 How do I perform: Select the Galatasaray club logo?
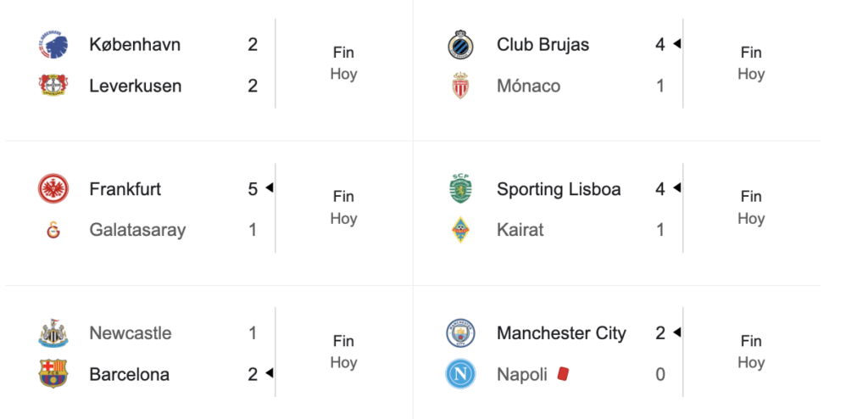coord(53,230)
